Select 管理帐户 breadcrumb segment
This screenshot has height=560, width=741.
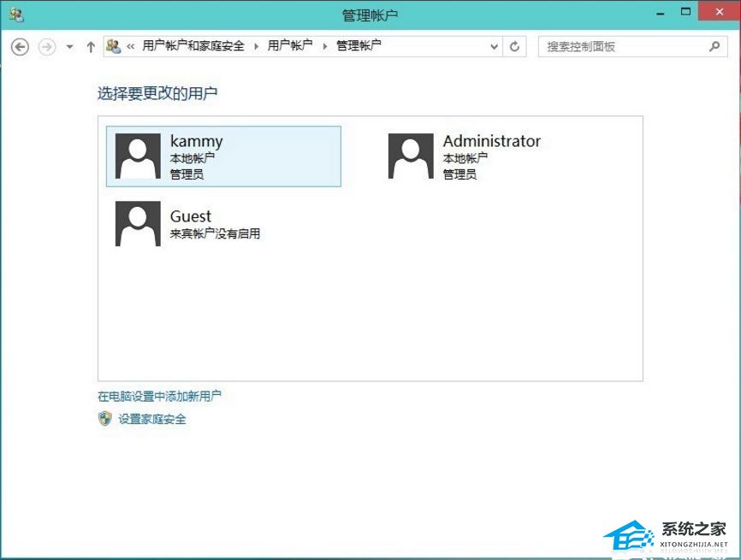pyautogui.click(x=359, y=46)
